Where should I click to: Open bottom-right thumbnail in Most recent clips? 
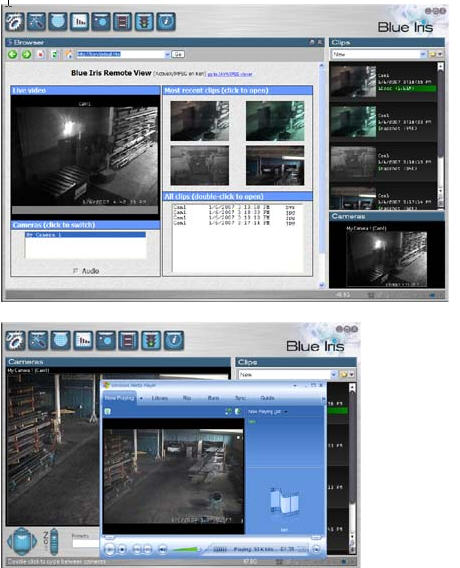[275, 166]
